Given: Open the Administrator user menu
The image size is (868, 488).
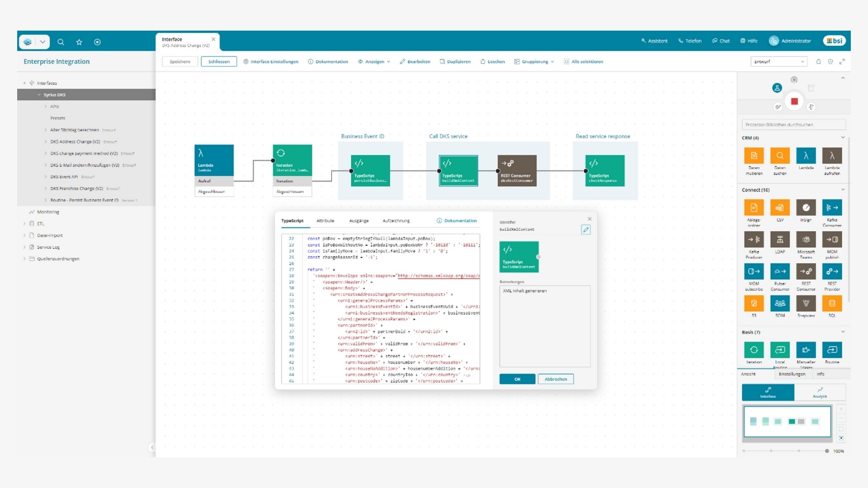Looking at the screenshot, I should (x=790, y=41).
